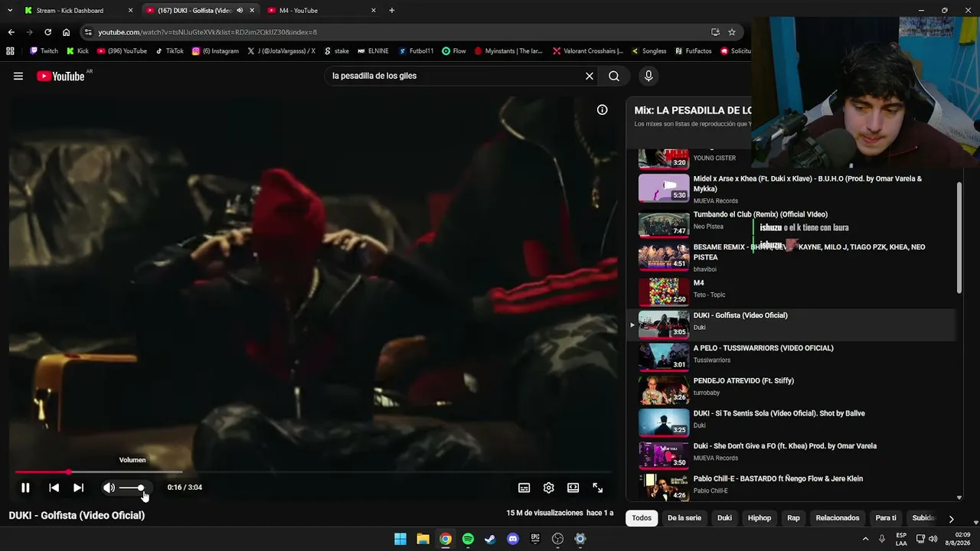Show more filter chips with the arrow
Screen dimensions: 980x551
tap(951, 519)
